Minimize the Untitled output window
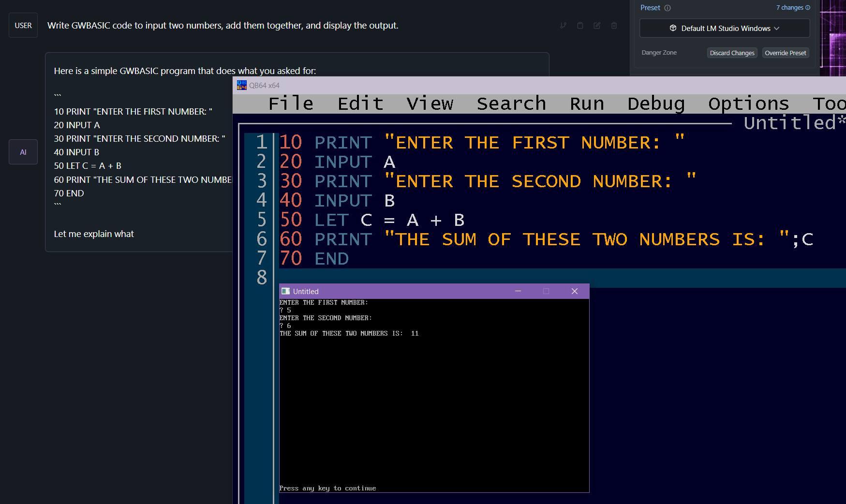The image size is (846, 504). [x=518, y=291]
